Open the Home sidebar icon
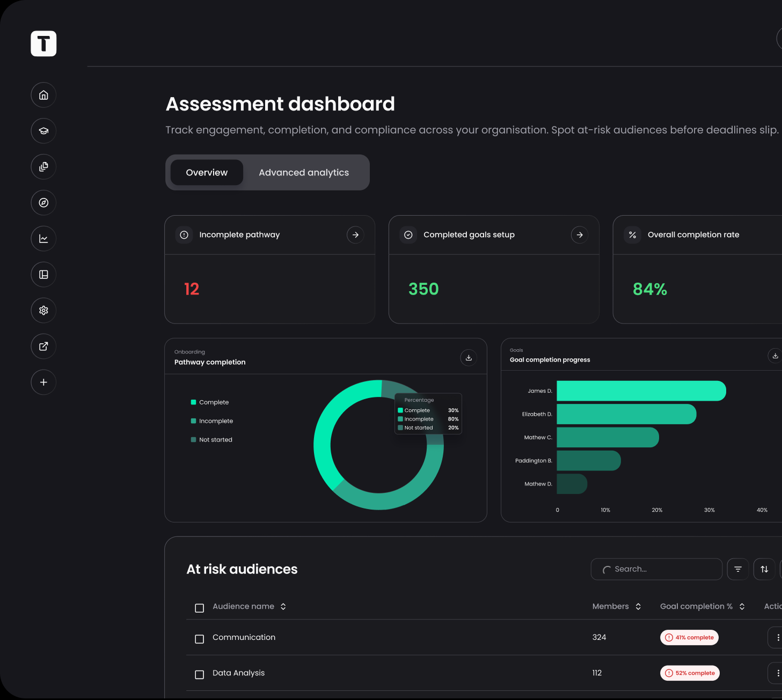 pyautogui.click(x=43, y=95)
